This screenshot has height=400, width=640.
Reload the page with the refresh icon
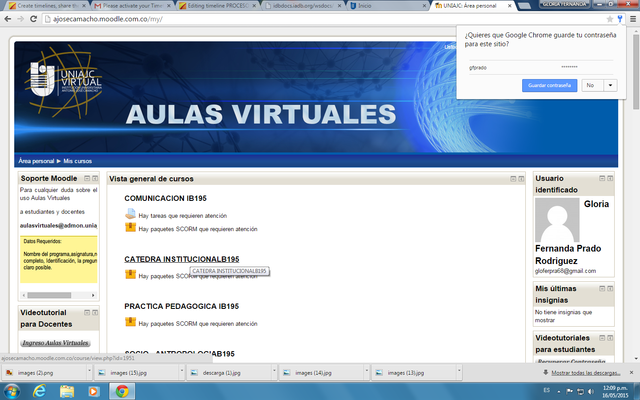33,19
